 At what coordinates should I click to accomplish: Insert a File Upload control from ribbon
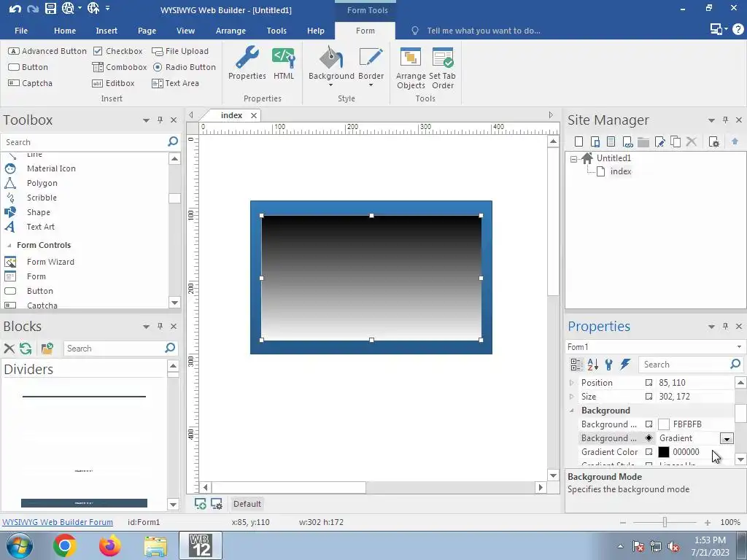click(x=180, y=51)
